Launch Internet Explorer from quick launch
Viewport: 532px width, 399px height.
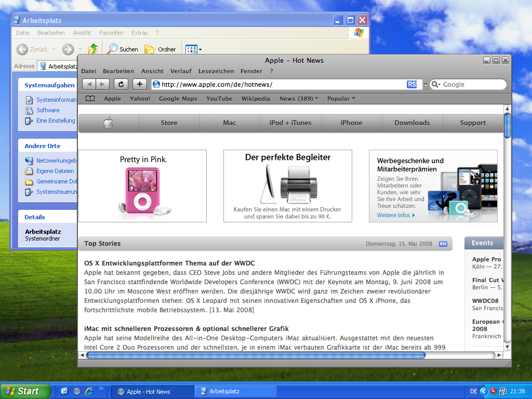point(89,391)
